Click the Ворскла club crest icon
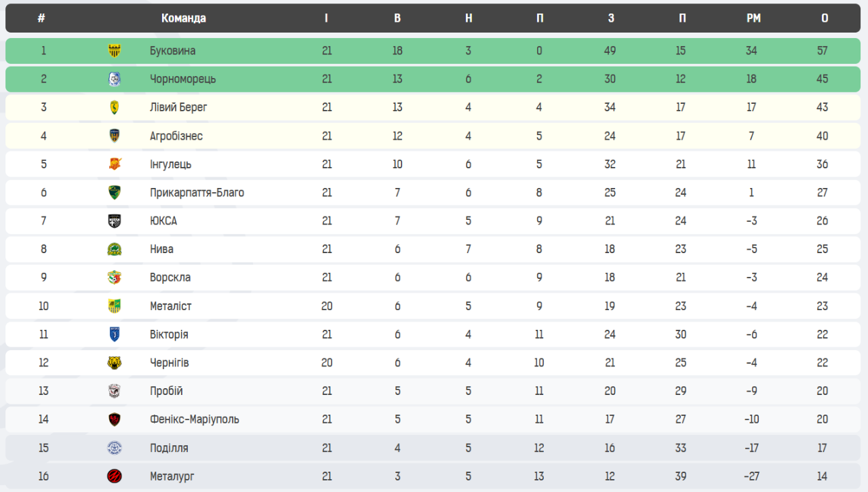This screenshot has width=868, height=492. (x=115, y=278)
